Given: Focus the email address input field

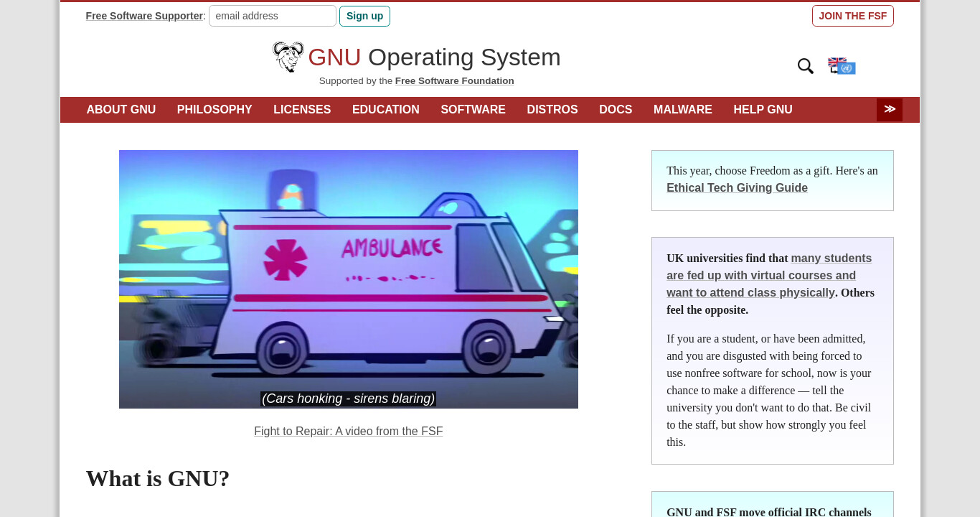Looking at the screenshot, I should pyautogui.click(x=273, y=16).
